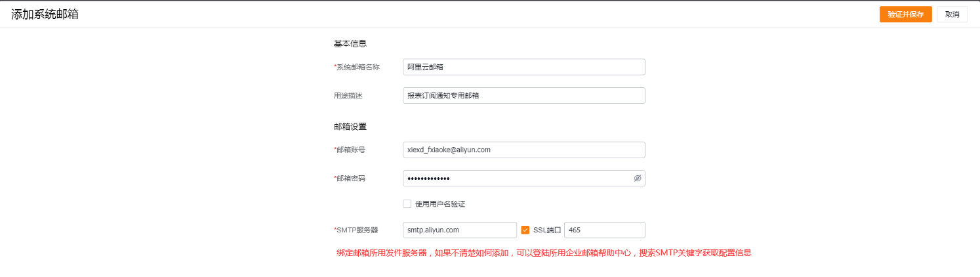Select the 使用用户名验证 label text
Image resolution: width=980 pixels, height=277 pixels.
click(x=440, y=203)
